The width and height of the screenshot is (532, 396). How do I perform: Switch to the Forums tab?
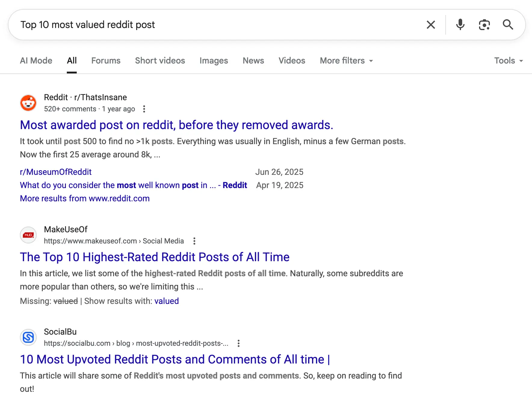pyautogui.click(x=106, y=61)
